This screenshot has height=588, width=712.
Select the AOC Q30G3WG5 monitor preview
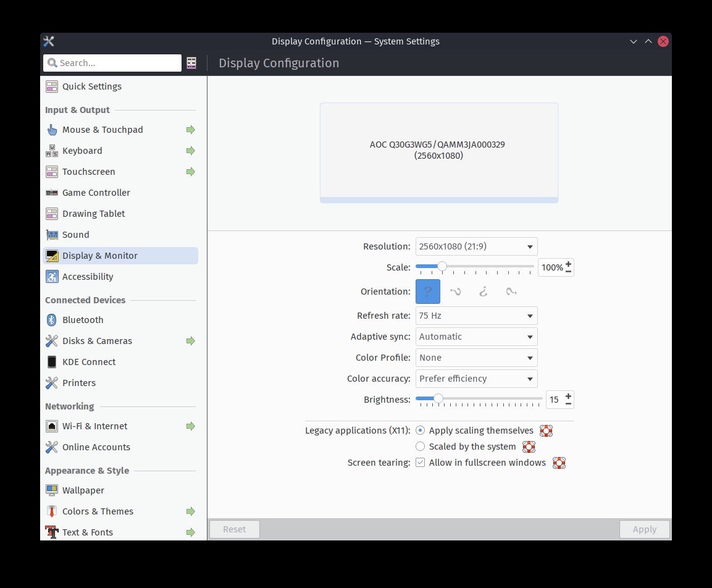pos(439,153)
